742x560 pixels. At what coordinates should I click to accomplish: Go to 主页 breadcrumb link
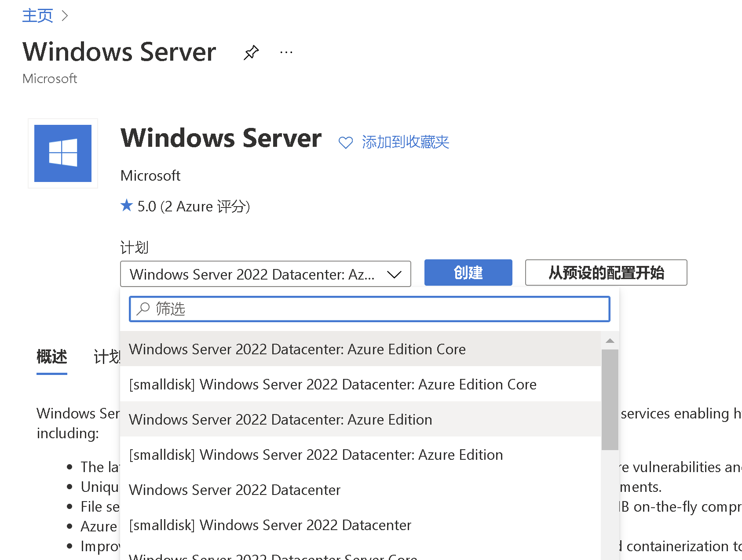pos(37,16)
